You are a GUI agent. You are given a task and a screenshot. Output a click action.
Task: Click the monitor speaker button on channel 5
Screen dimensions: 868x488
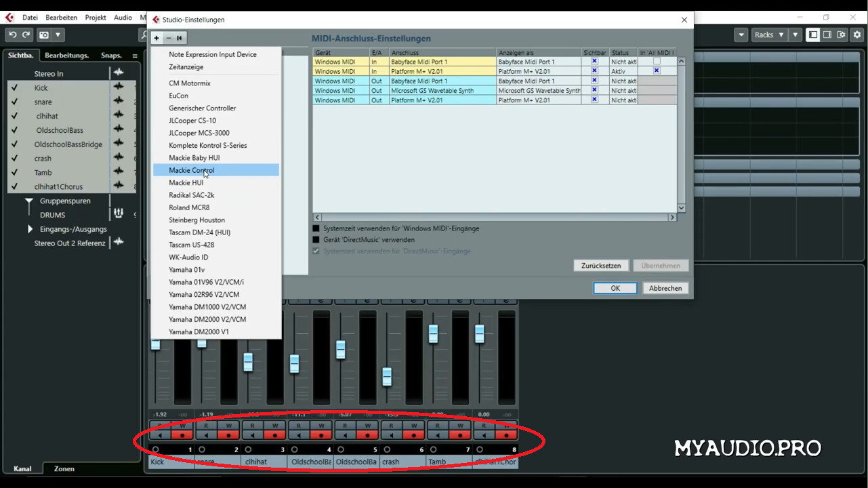345,435
